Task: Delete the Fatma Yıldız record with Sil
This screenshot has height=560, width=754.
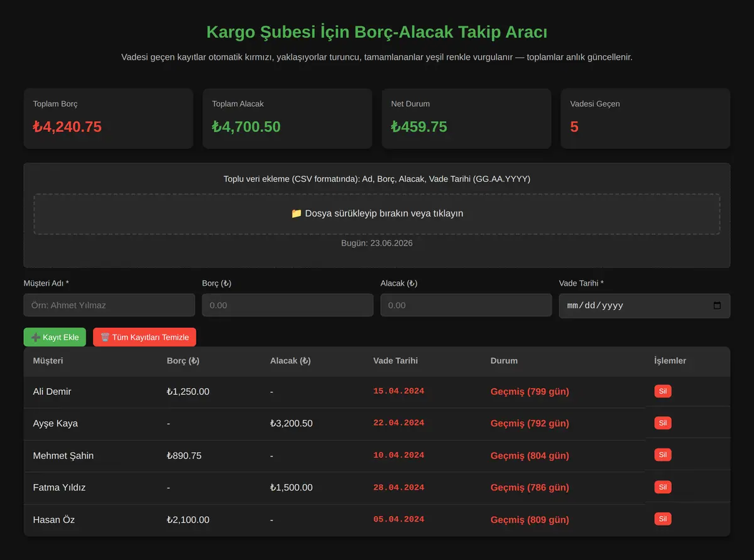Action: 663,487
